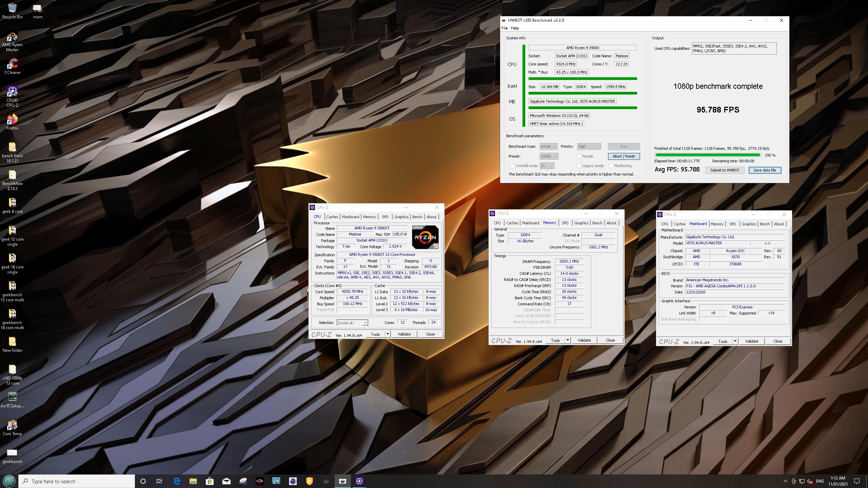Screen dimensions: 868x488
Task: Click the Abort / Reset button
Action: (x=624, y=156)
